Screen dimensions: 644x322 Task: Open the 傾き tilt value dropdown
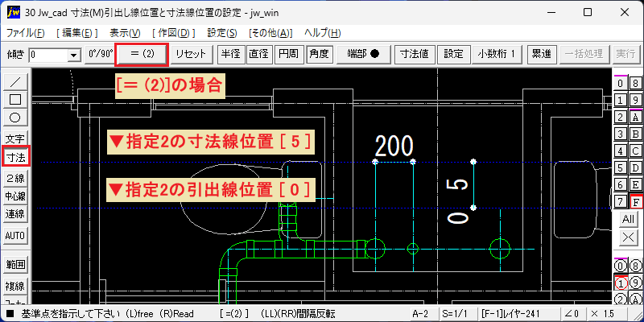coord(74,55)
